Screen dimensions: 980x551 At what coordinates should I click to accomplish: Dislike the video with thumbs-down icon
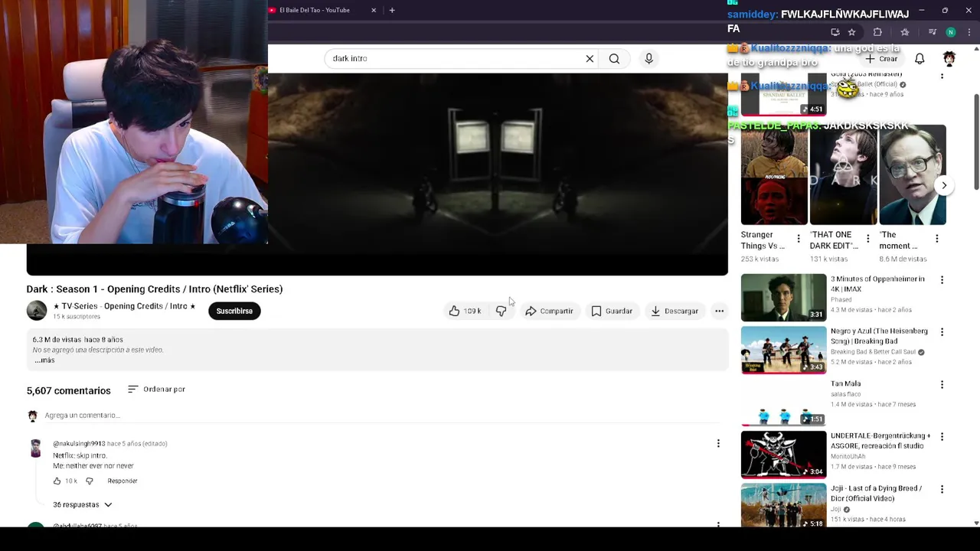click(x=501, y=311)
